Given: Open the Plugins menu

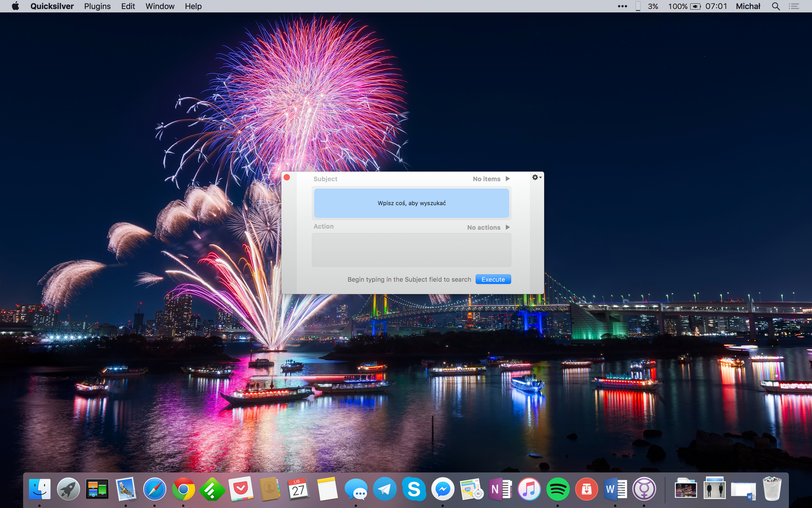Looking at the screenshot, I should (97, 6).
